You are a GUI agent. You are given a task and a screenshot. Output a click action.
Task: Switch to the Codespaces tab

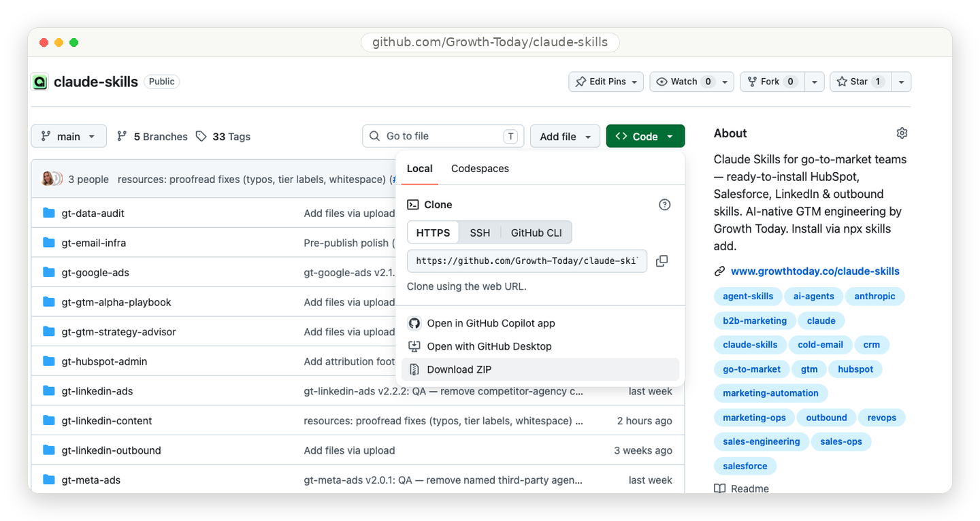[x=480, y=169]
